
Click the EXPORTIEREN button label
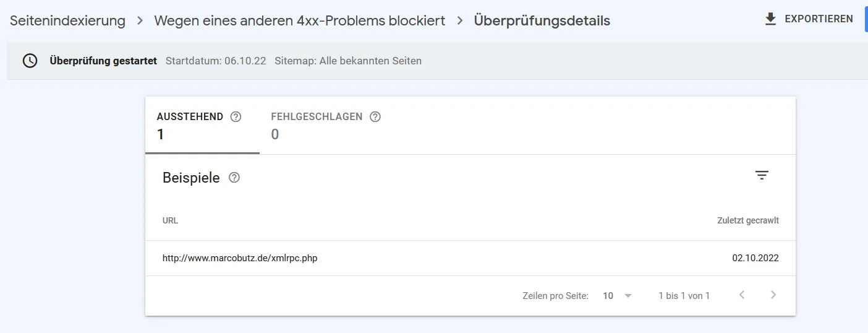819,19
